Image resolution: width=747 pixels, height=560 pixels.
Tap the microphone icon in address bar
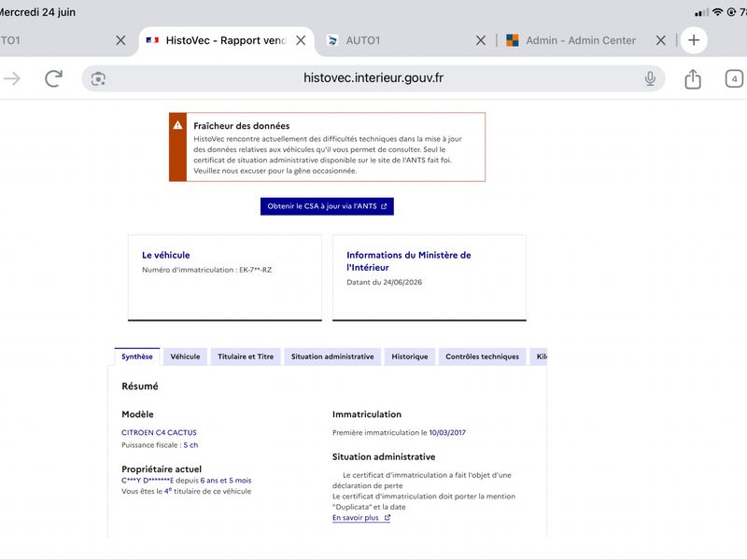click(x=650, y=78)
